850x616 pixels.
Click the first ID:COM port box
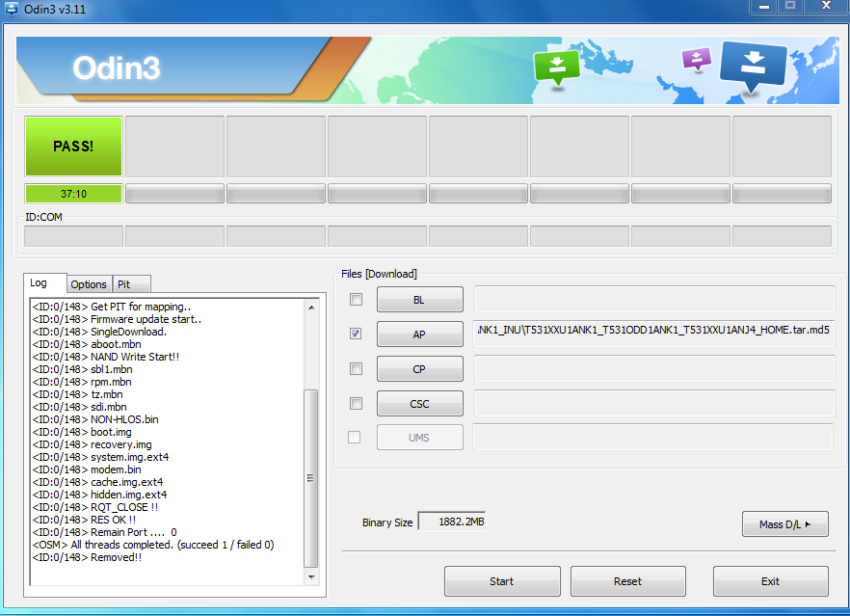click(73, 236)
